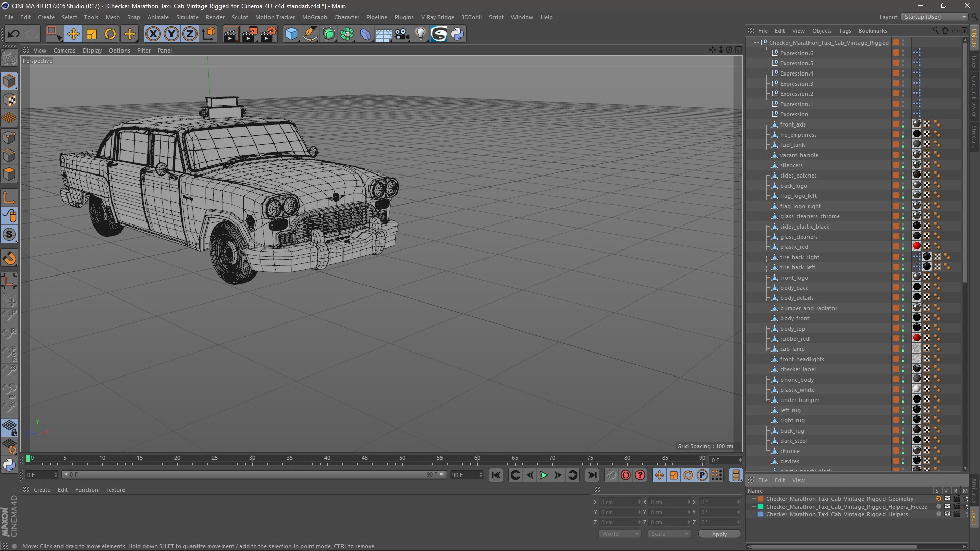Open the Scale mode dropdown
Viewport: 980px width, 551px height.
click(669, 534)
